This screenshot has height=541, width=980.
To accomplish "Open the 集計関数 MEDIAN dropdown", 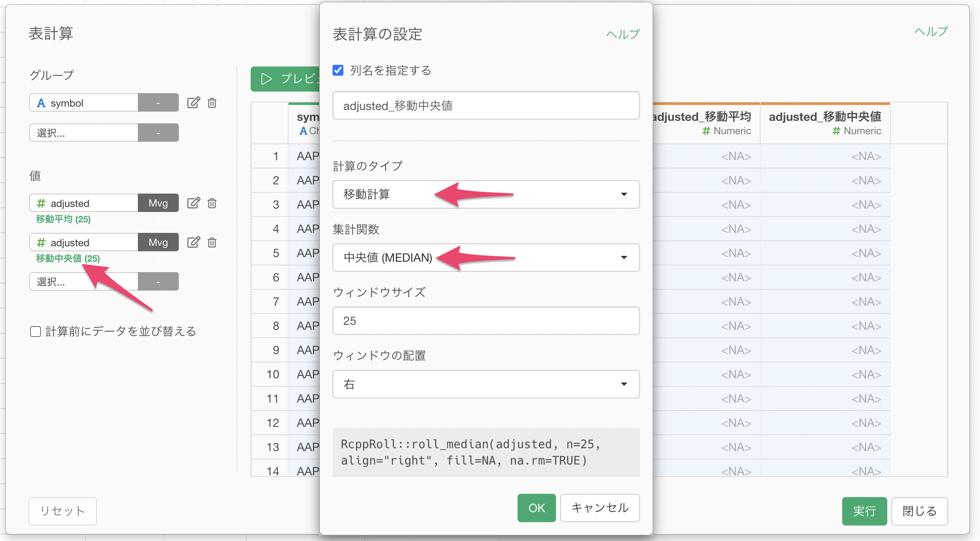I will tap(486, 258).
